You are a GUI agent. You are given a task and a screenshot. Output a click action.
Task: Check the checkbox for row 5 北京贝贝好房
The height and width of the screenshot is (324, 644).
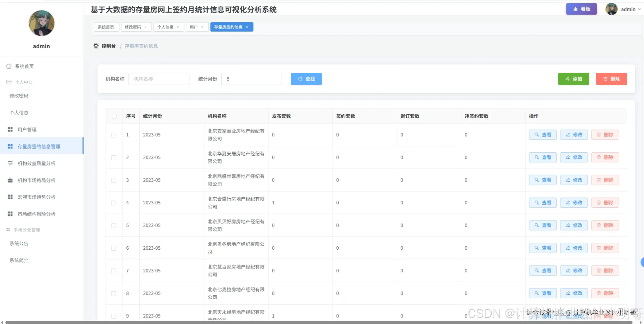(114, 225)
